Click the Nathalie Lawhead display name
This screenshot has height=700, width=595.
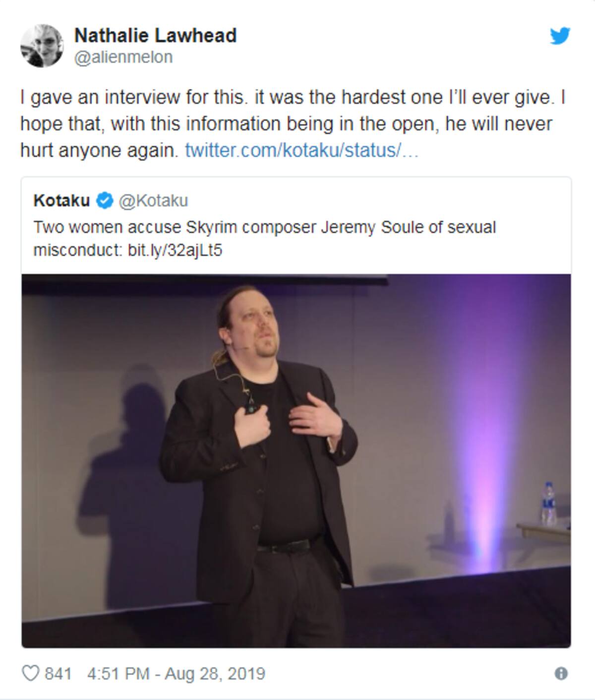[x=155, y=35]
